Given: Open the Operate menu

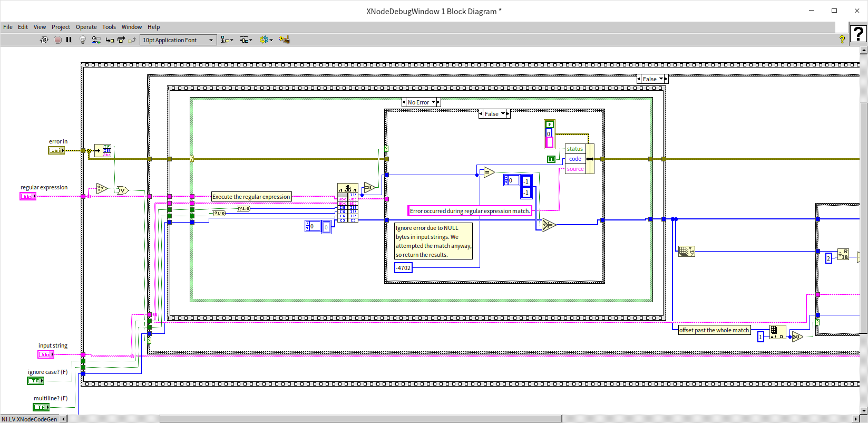Looking at the screenshot, I should tap(86, 27).
